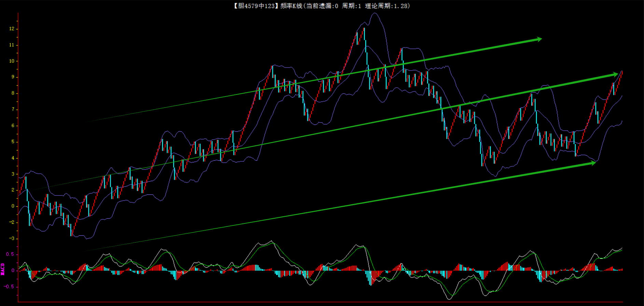
Task: Click the magenta MACD label on the left edge
Action: pyautogui.click(x=3, y=269)
